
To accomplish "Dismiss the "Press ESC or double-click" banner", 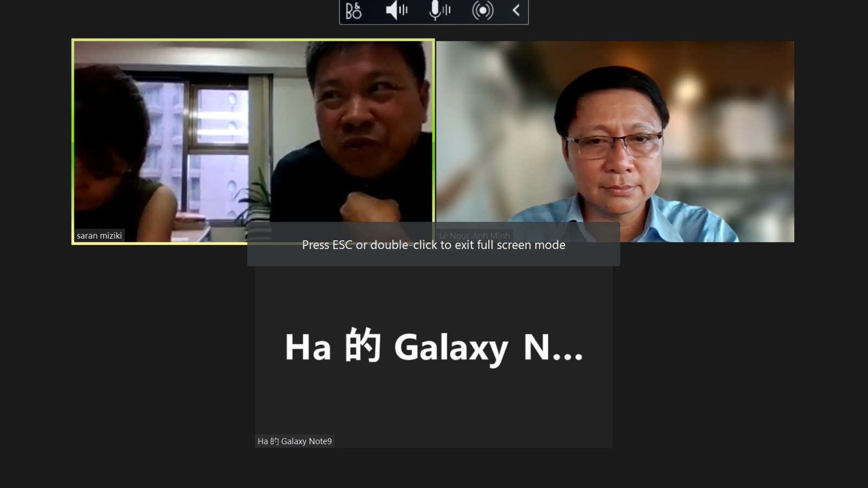I will point(433,245).
